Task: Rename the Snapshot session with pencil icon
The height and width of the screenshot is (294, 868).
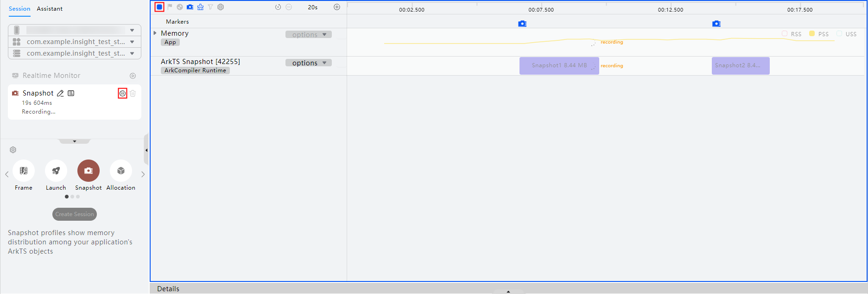Action: click(x=60, y=93)
